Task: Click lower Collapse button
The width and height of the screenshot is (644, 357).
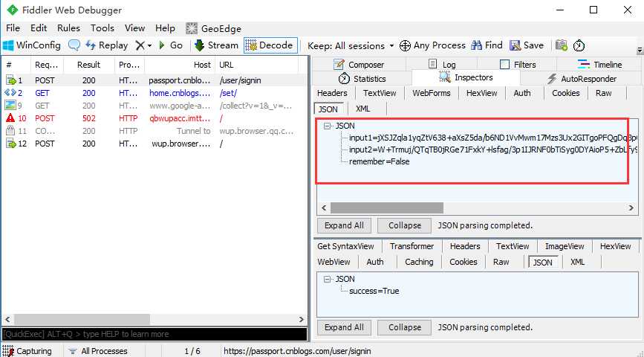Action: (x=405, y=327)
